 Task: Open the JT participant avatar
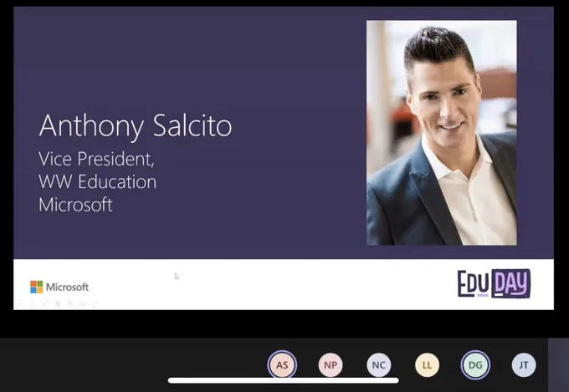523,364
